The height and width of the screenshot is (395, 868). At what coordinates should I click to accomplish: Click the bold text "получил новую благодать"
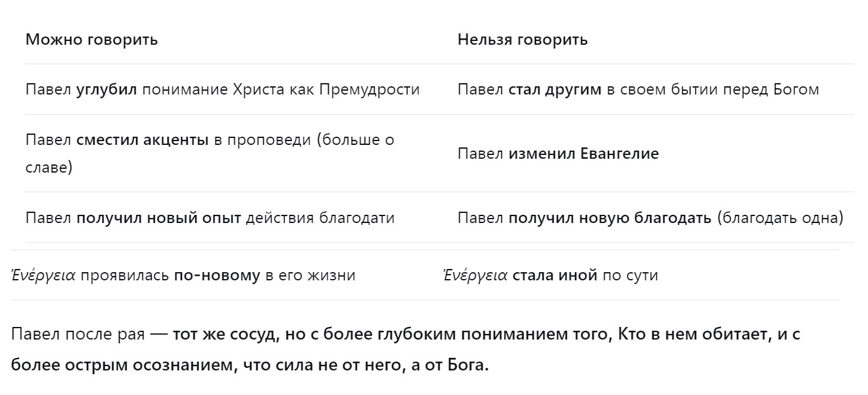(x=610, y=219)
